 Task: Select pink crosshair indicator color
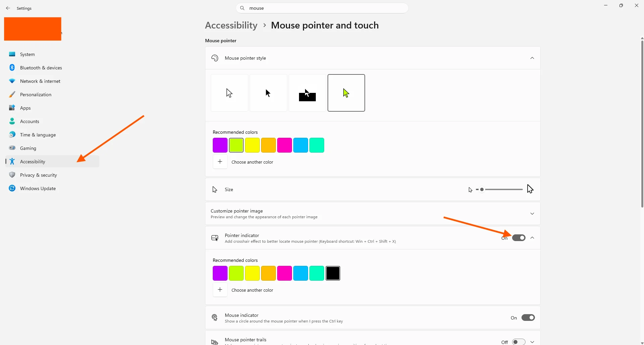tap(285, 273)
